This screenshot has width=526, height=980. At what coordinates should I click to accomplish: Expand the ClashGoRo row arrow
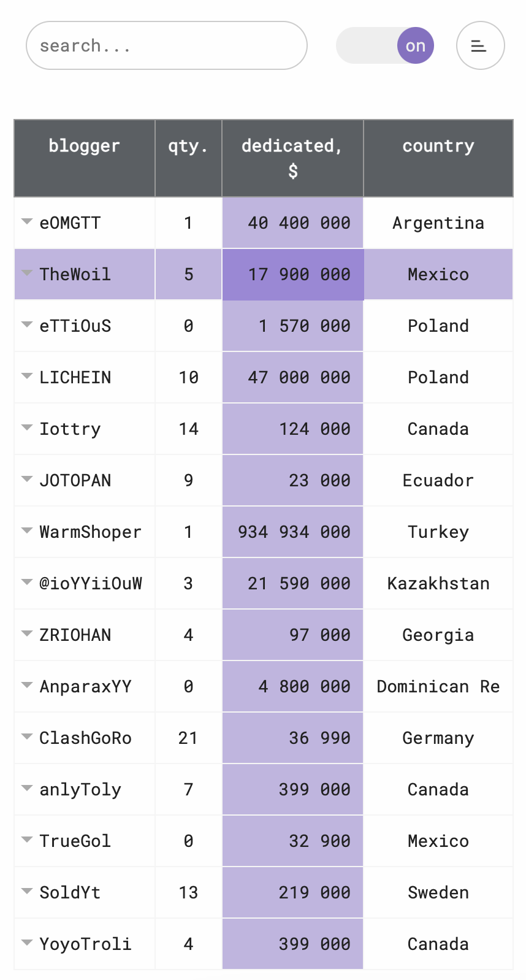pos(26,737)
